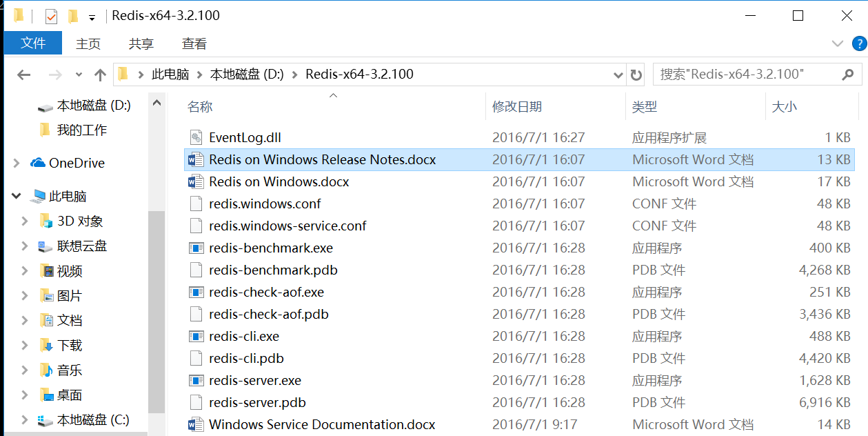This screenshot has width=868, height=436.
Task: Open the 文件 menu tab
Action: pos(33,43)
